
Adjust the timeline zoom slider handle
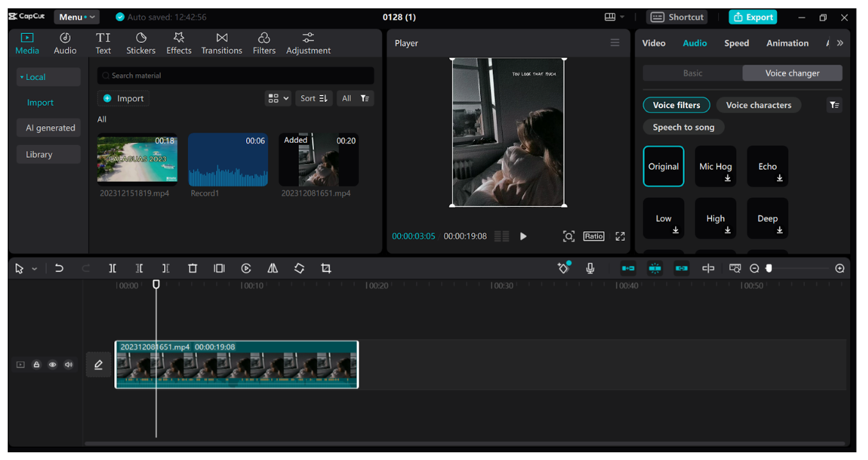click(x=769, y=268)
